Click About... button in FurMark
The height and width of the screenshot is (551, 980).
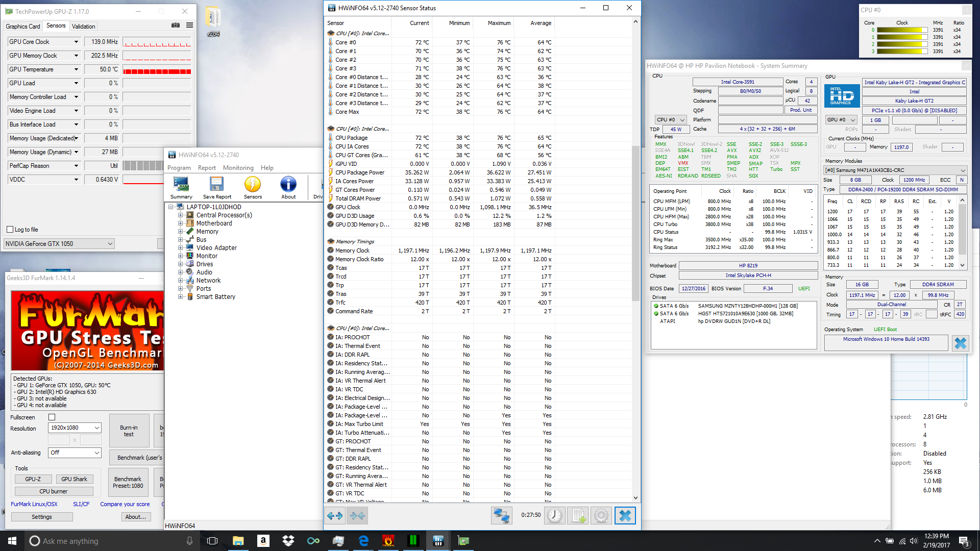(136, 517)
